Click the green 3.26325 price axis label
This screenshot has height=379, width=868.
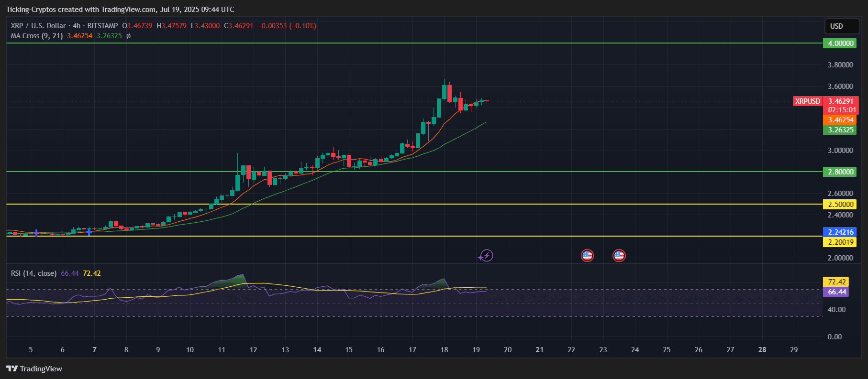[x=841, y=130]
